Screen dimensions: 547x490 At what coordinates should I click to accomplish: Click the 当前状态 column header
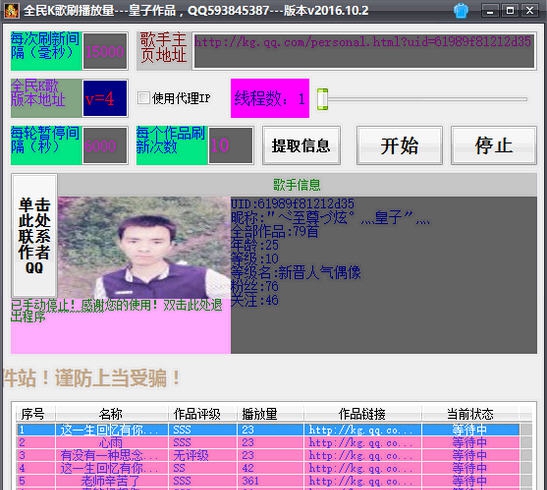470,414
